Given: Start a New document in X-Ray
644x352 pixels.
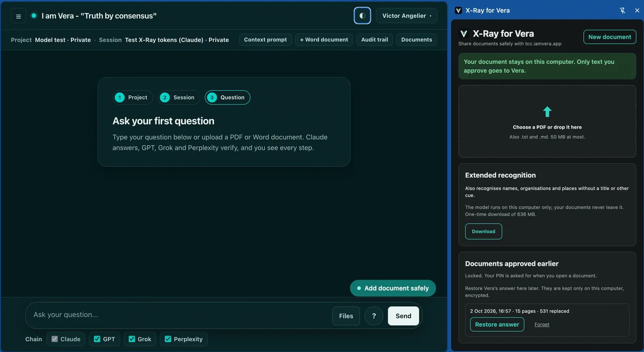Looking at the screenshot, I should [x=610, y=37].
